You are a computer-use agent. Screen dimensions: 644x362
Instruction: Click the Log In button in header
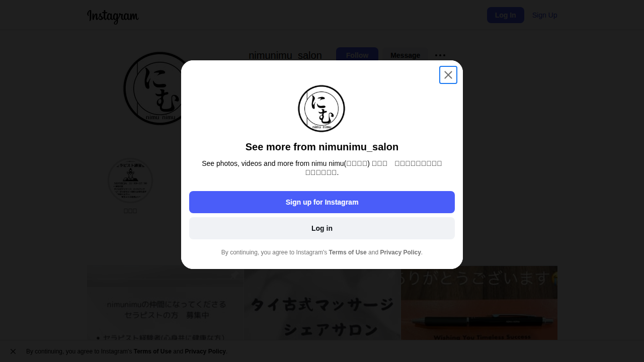(506, 15)
